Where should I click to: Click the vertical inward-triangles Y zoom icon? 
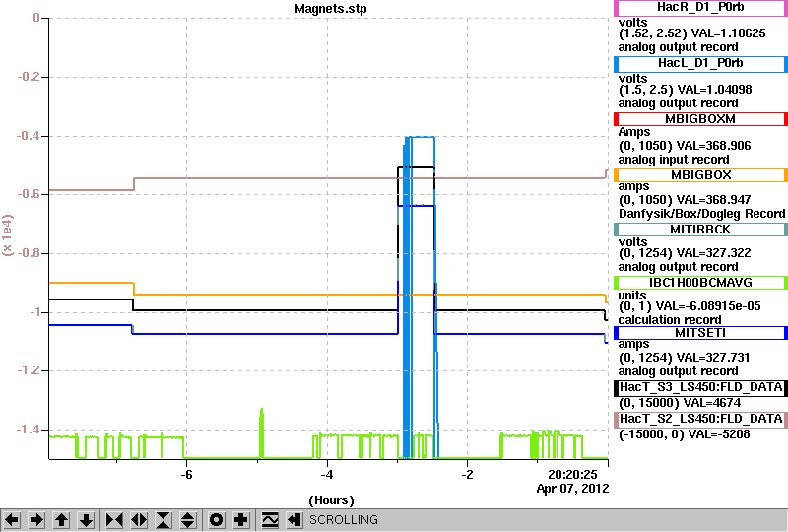click(x=164, y=519)
